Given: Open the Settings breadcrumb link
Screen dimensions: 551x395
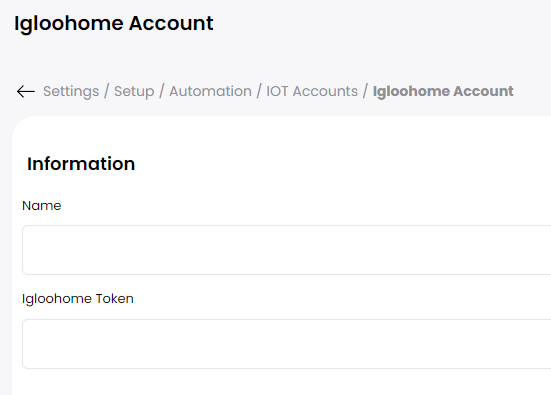Looking at the screenshot, I should tap(71, 91).
